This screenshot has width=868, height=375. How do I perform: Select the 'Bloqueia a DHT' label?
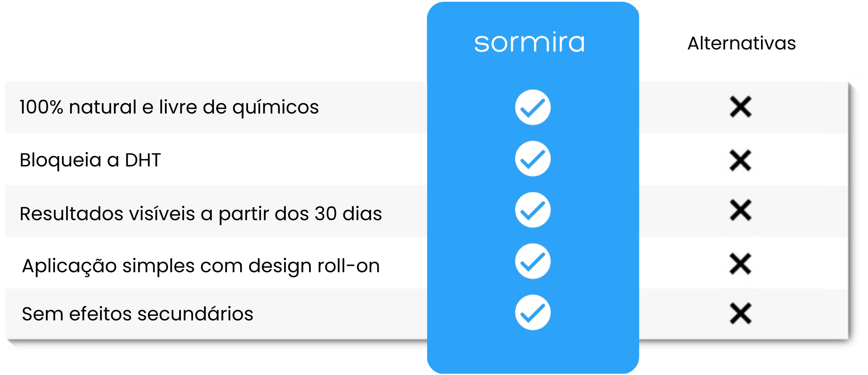tap(90, 160)
